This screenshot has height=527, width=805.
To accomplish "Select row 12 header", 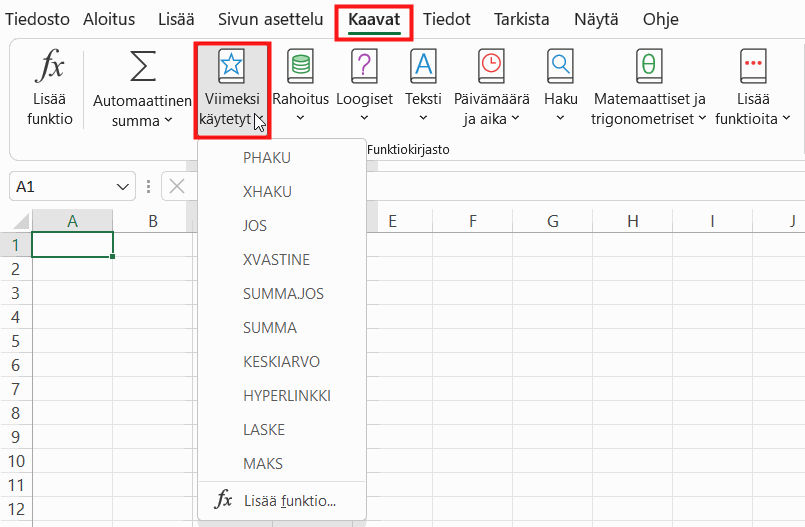I will pyautogui.click(x=16, y=509).
